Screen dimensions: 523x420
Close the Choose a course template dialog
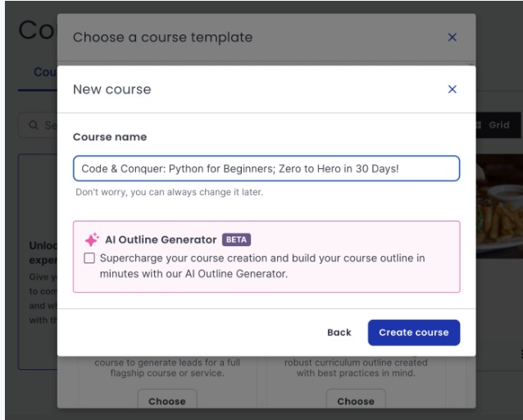[452, 37]
